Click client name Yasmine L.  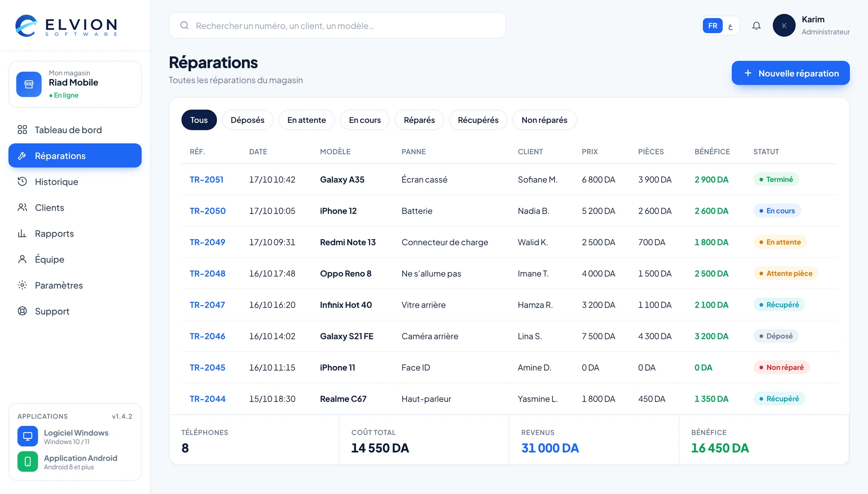click(x=537, y=398)
